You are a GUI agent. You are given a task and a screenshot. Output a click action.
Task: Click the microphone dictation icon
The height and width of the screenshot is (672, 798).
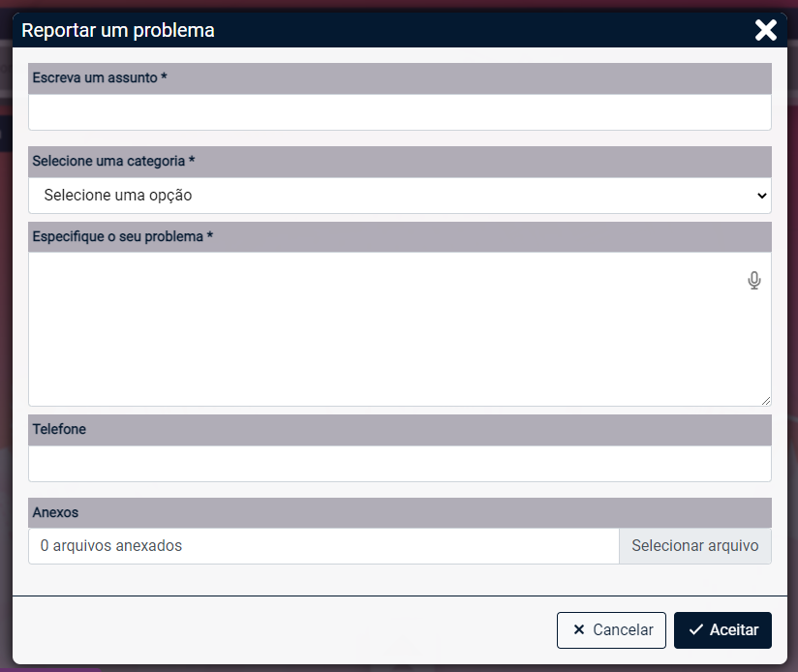(754, 280)
